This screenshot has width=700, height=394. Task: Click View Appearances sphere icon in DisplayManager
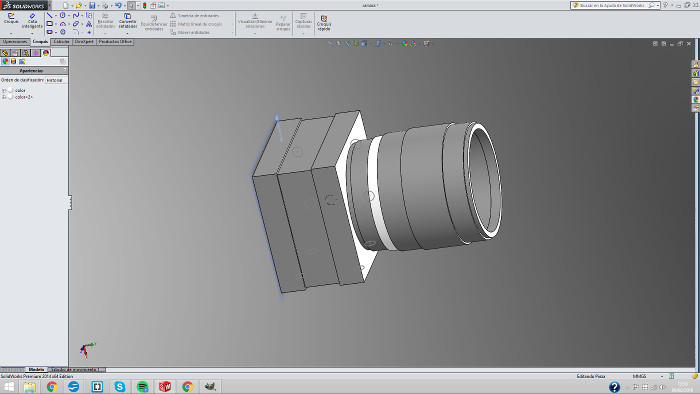point(5,61)
